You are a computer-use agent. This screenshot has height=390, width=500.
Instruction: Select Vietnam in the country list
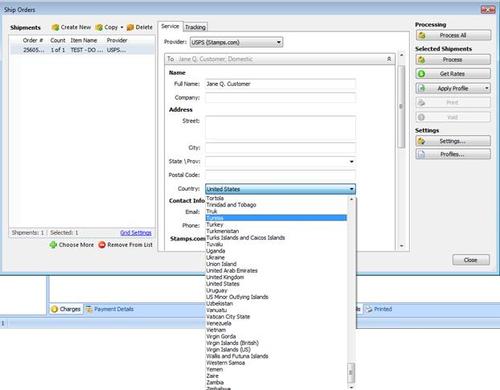click(276, 330)
